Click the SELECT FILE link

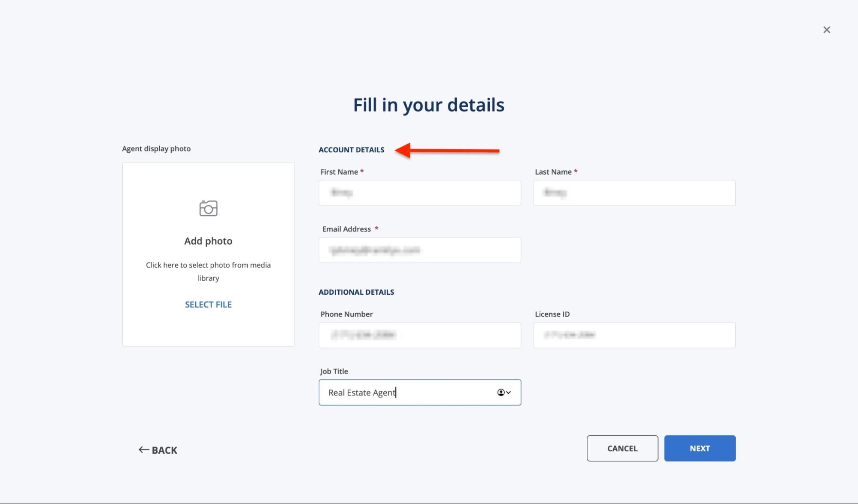208,305
